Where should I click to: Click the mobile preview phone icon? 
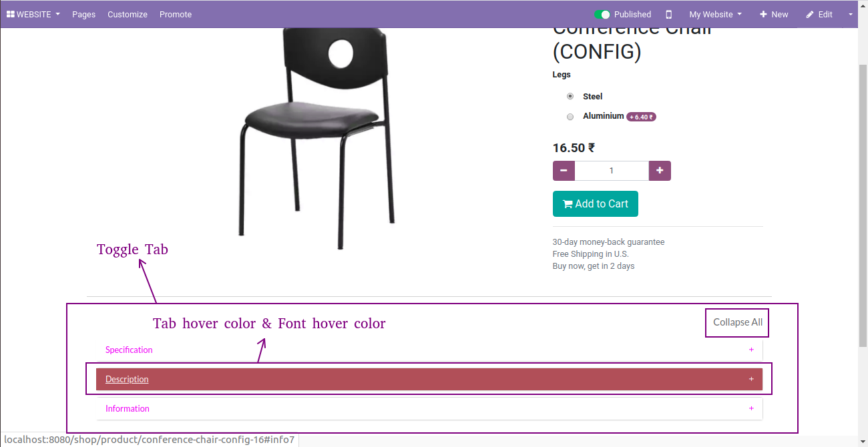[x=668, y=14]
